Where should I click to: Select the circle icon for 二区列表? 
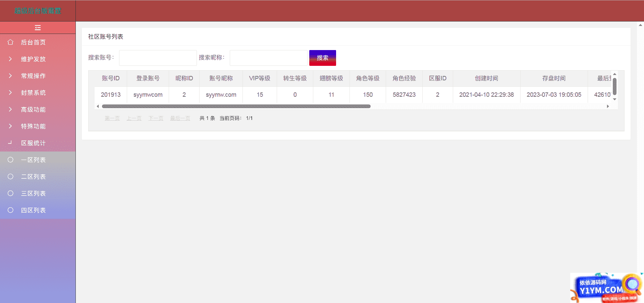(10, 177)
